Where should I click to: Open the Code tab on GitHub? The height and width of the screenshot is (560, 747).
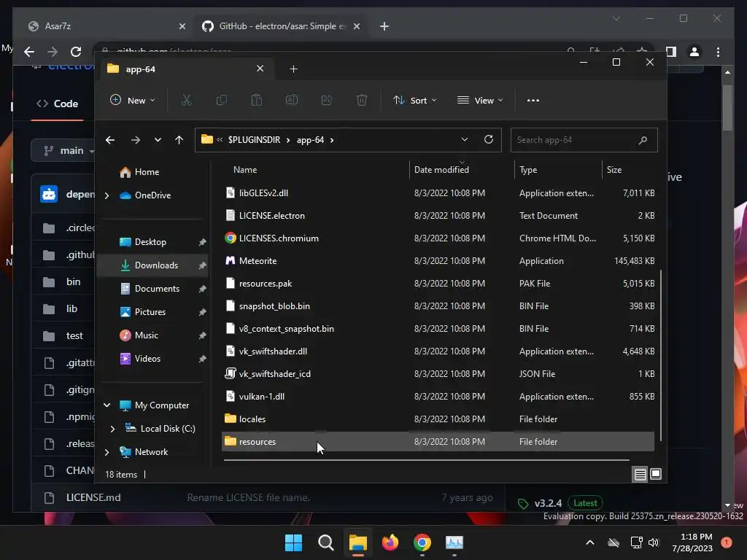[x=57, y=104]
